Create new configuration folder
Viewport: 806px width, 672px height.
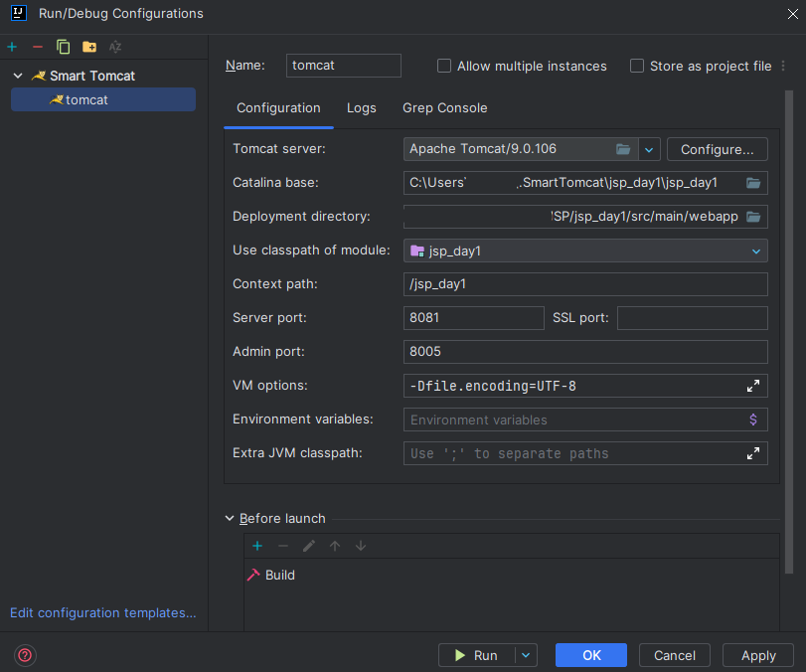[x=89, y=48]
